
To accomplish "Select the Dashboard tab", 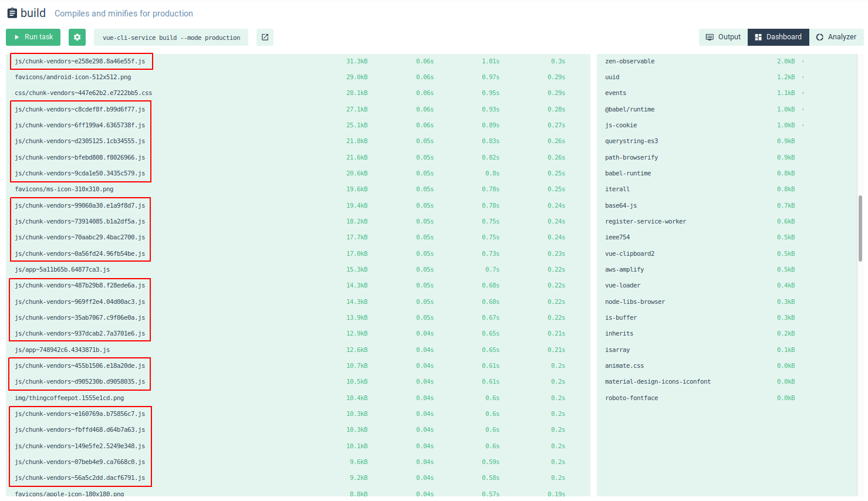I will tap(778, 37).
